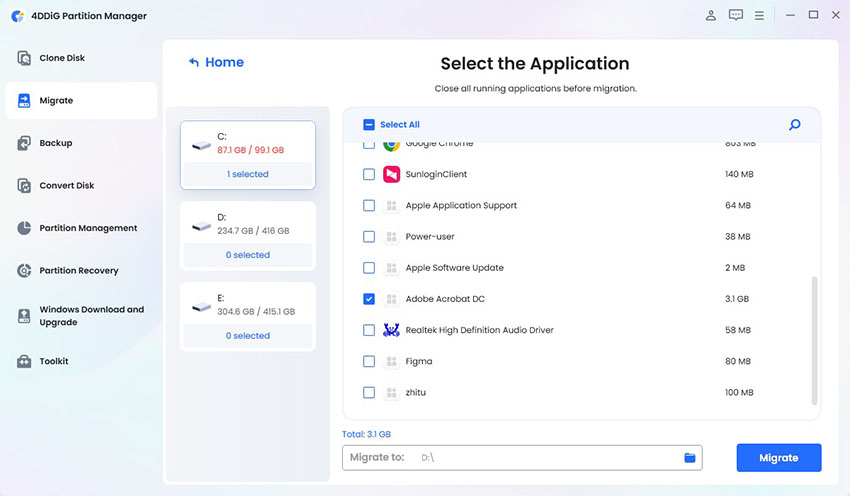Image resolution: width=850 pixels, height=496 pixels.
Task: Open Partition Recovery section
Action: [x=81, y=270]
